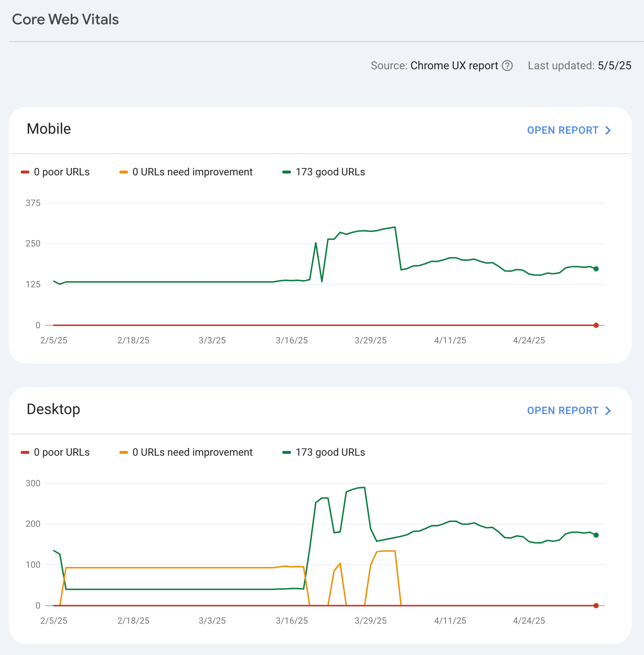Click the 'Mobile' card heading
644x655 pixels.
point(49,129)
